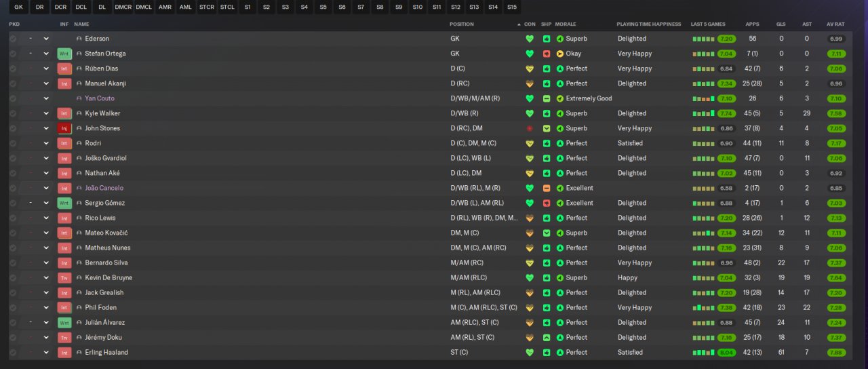Sort by the Morale column header
This screenshot has width=868, height=369.
(x=566, y=24)
